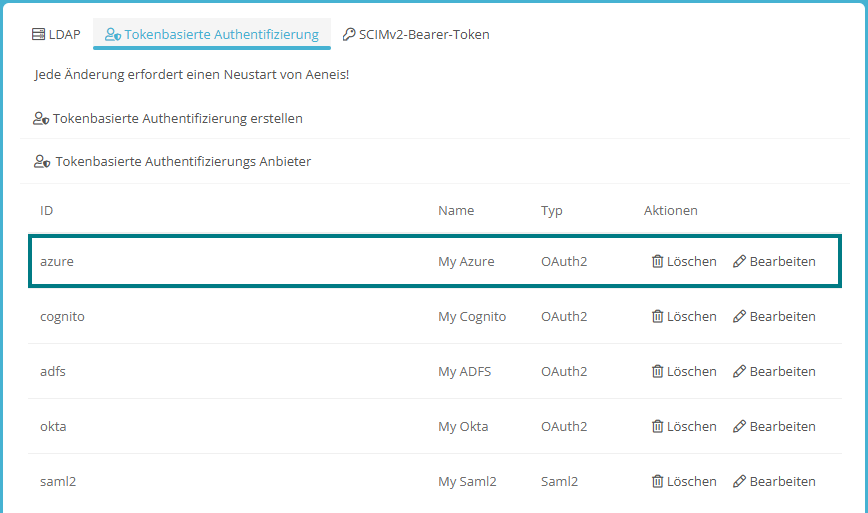Click the trash icon in the cognito row

click(657, 317)
